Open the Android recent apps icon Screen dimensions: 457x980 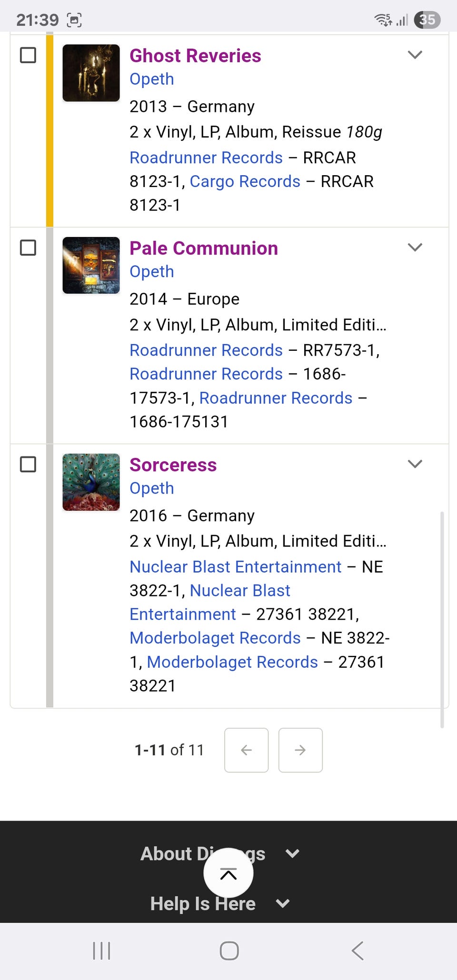(x=101, y=950)
